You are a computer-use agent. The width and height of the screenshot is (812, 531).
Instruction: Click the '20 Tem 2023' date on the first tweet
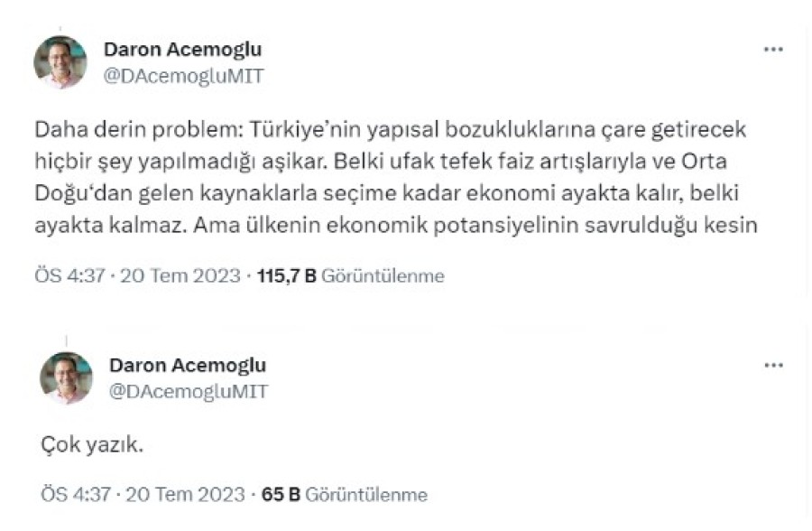[183, 276]
